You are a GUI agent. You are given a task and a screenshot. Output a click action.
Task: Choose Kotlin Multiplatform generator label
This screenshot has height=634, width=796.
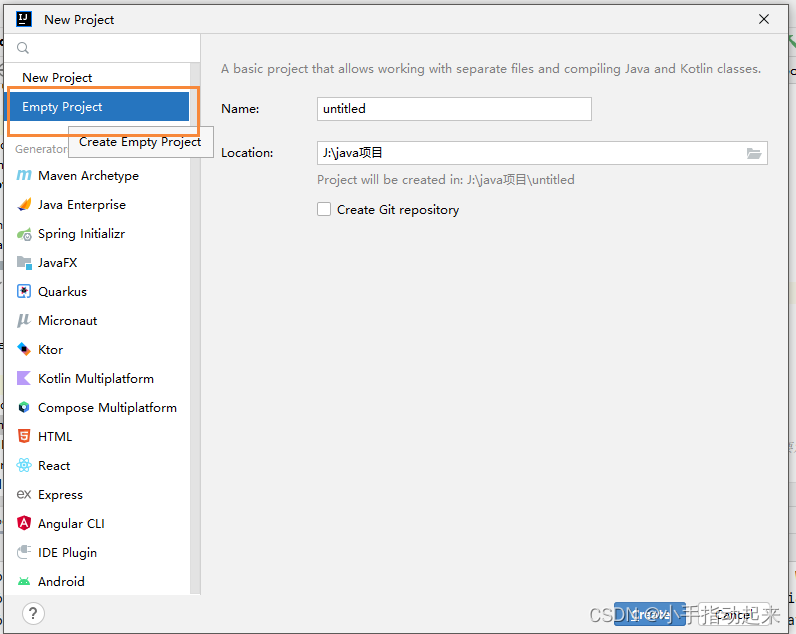coord(96,379)
